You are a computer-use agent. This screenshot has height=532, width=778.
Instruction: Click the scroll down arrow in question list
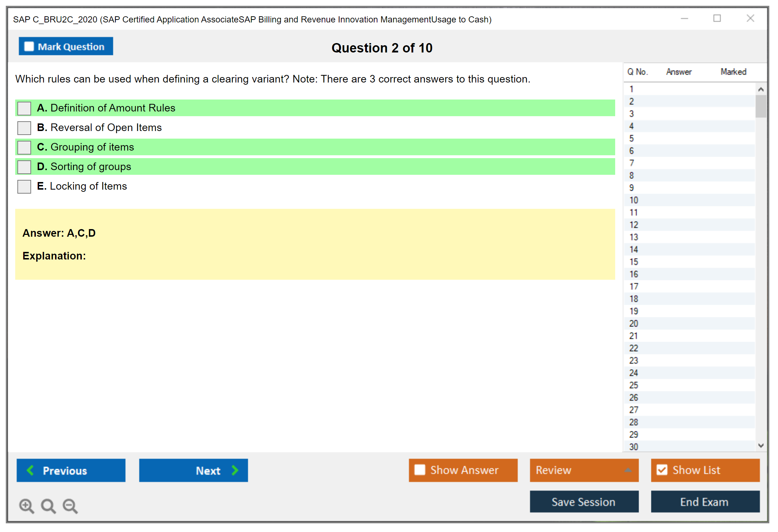pos(761,446)
